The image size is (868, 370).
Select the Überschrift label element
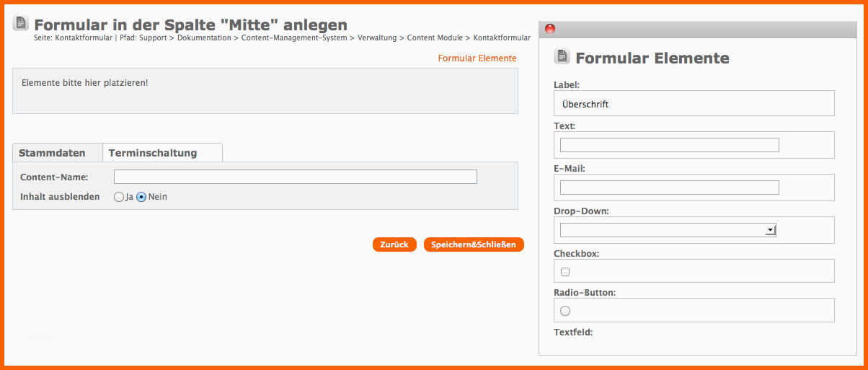tap(585, 104)
